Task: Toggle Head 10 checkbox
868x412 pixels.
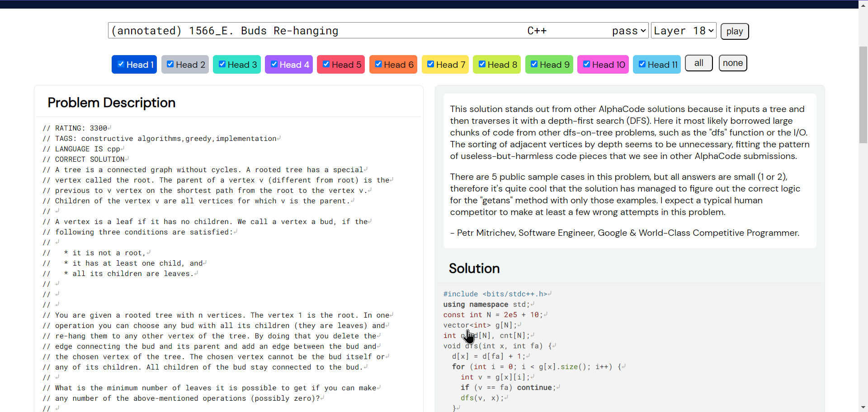Action: click(586, 64)
